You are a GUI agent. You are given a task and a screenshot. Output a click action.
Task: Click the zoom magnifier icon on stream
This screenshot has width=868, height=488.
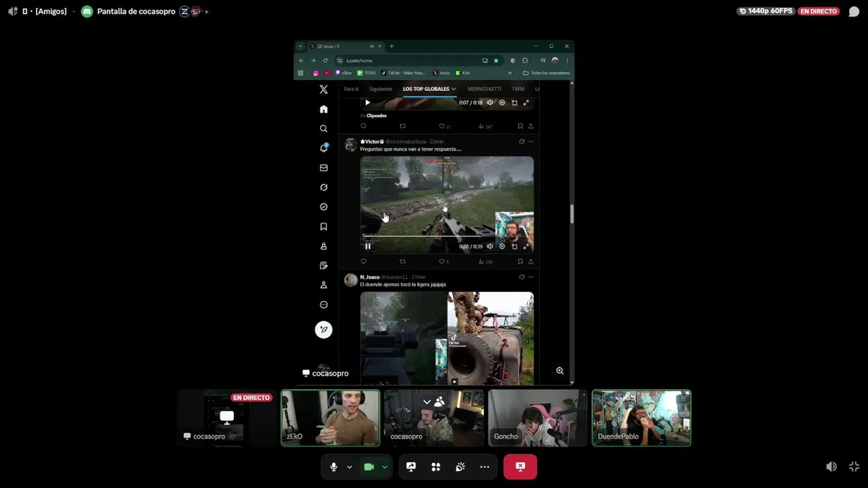click(x=560, y=371)
